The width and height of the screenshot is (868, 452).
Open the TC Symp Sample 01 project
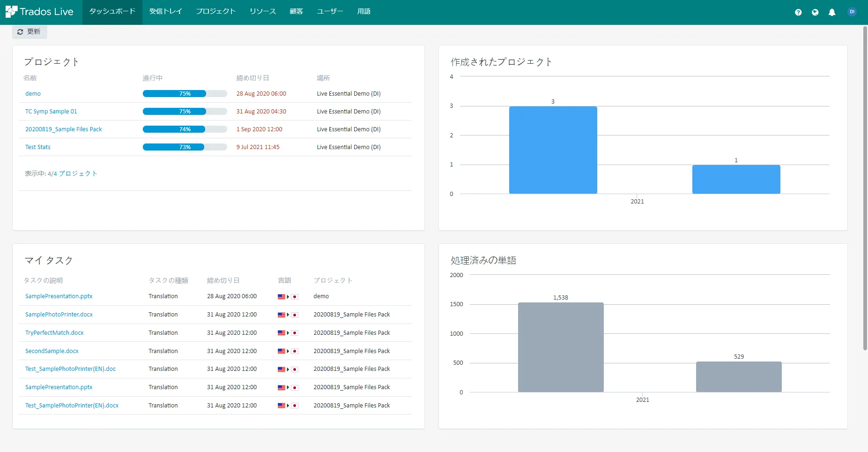(51, 112)
